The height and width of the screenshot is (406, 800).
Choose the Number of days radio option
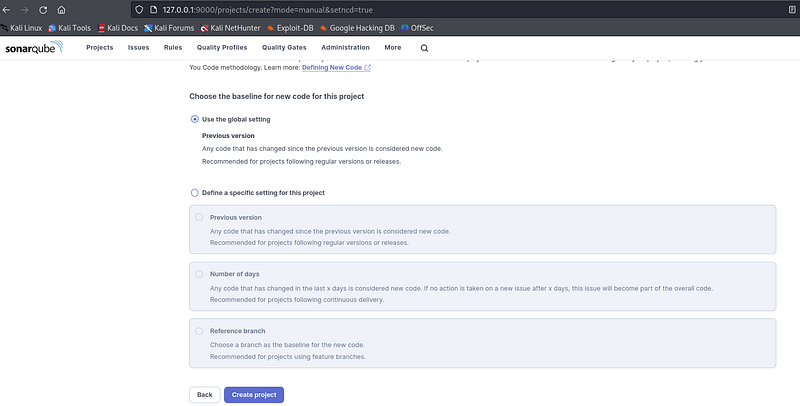(x=199, y=274)
